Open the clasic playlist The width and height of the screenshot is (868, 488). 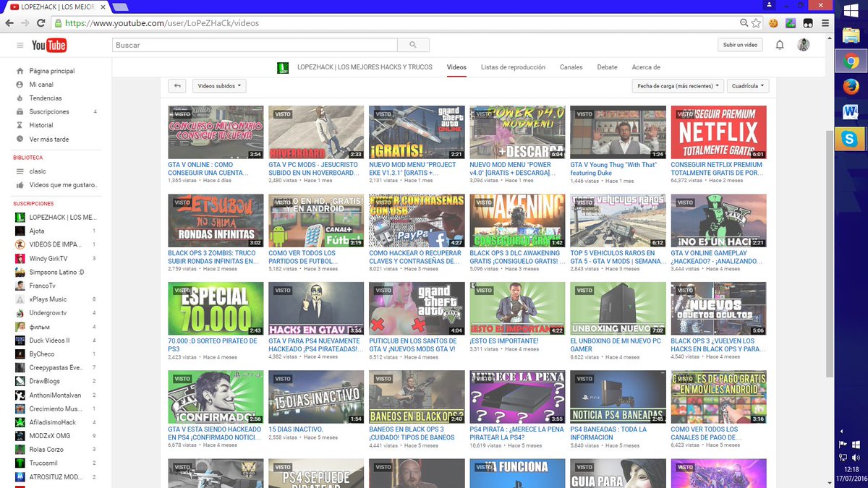(x=38, y=171)
